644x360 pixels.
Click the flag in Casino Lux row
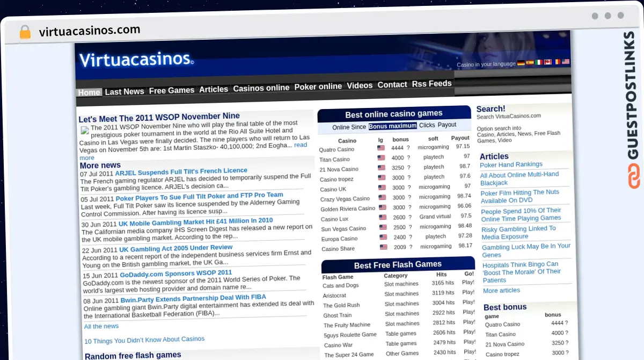pos(383,218)
